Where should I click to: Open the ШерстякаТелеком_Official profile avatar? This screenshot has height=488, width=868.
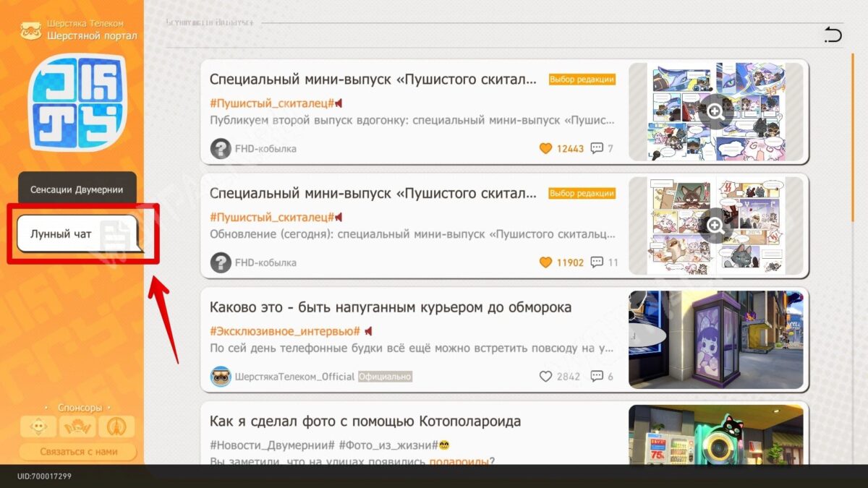(221, 377)
